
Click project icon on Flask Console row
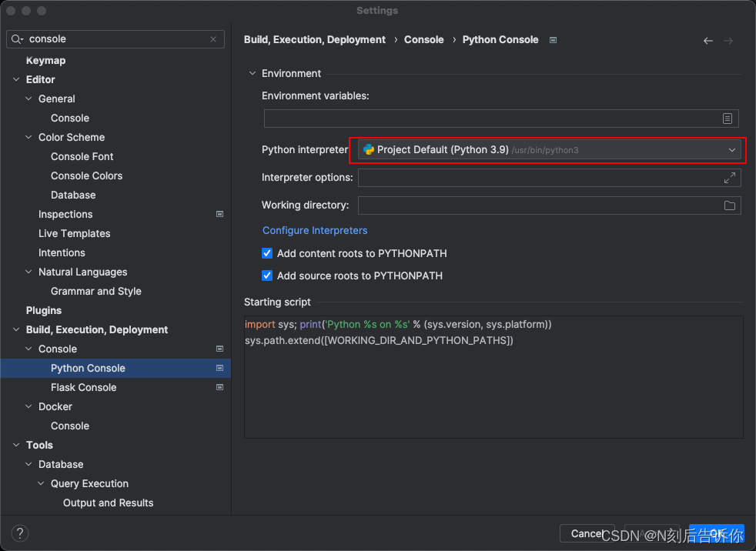pos(219,387)
